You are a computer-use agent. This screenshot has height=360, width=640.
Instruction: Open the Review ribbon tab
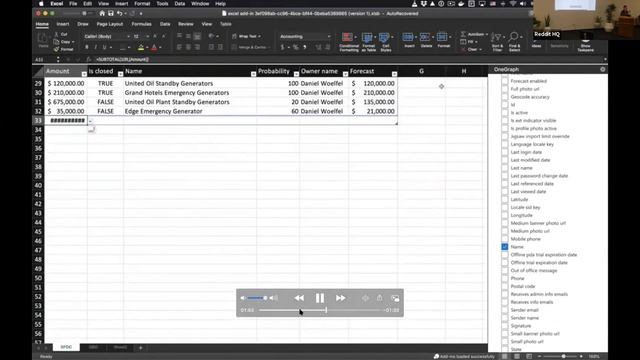[x=186, y=24]
